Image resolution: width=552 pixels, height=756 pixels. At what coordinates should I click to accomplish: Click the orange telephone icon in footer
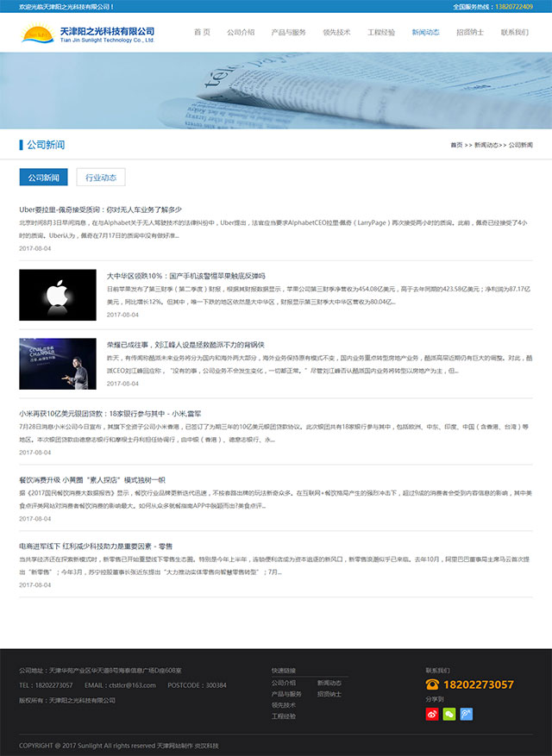[432, 685]
